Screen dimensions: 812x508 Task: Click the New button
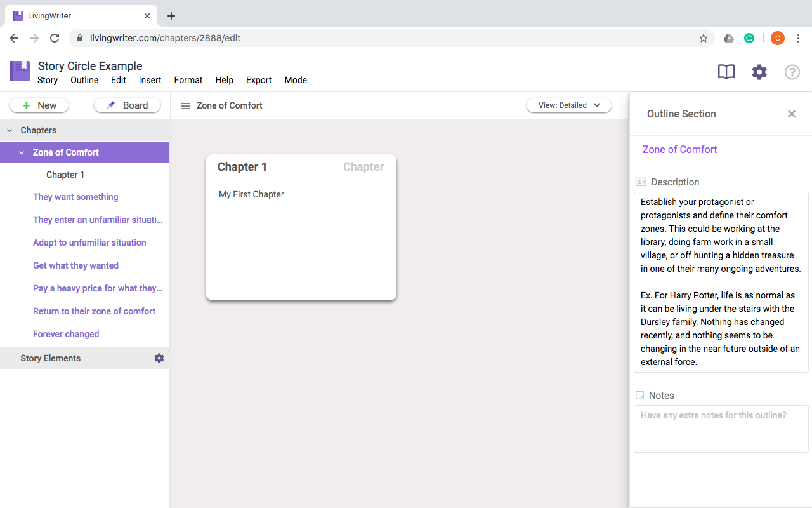pos(39,105)
